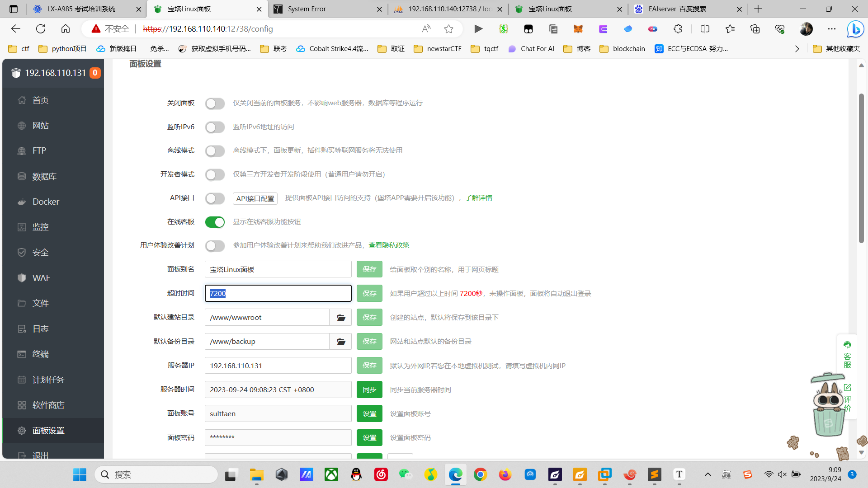Viewport: 868px width, 488px height.
Task: Click the evaluation pencil icon
Action: tap(847, 388)
